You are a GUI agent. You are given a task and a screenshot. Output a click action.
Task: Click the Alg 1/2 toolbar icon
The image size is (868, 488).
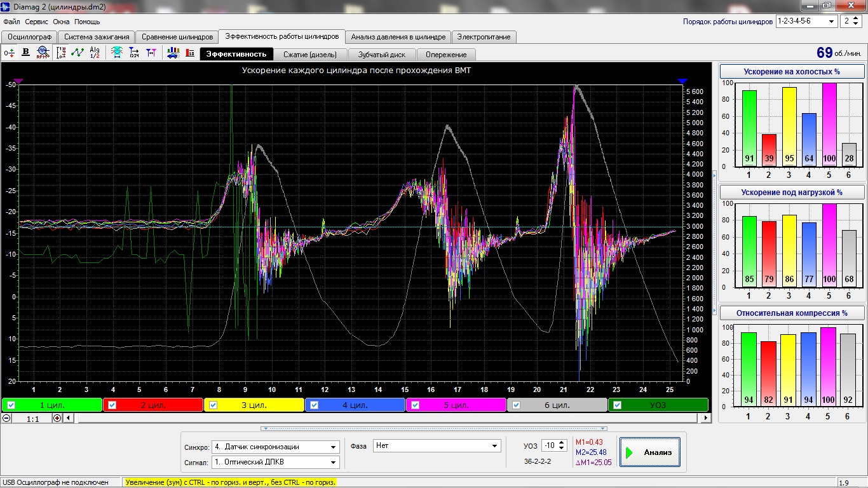[95, 53]
